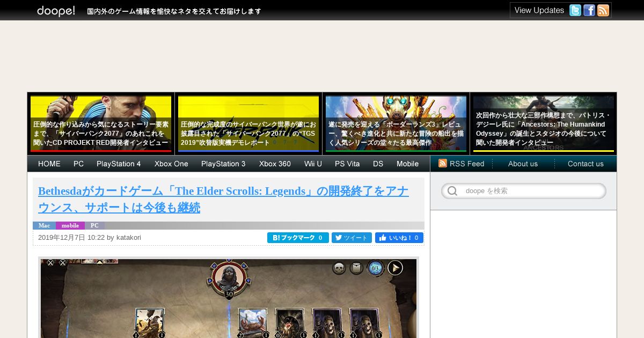Open the orange RSS icon in header
Screen dimensions: 644x338
pos(603,10)
